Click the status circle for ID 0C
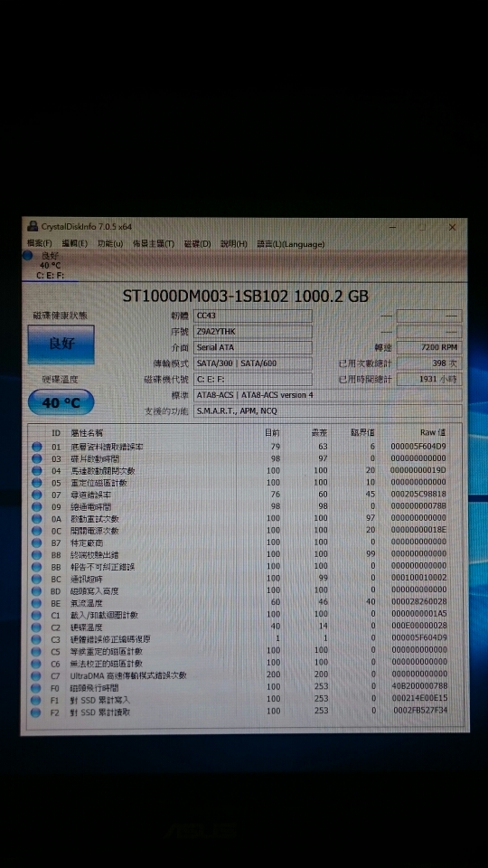This screenshot has width=488, height=868. click(x=37, y=531)
